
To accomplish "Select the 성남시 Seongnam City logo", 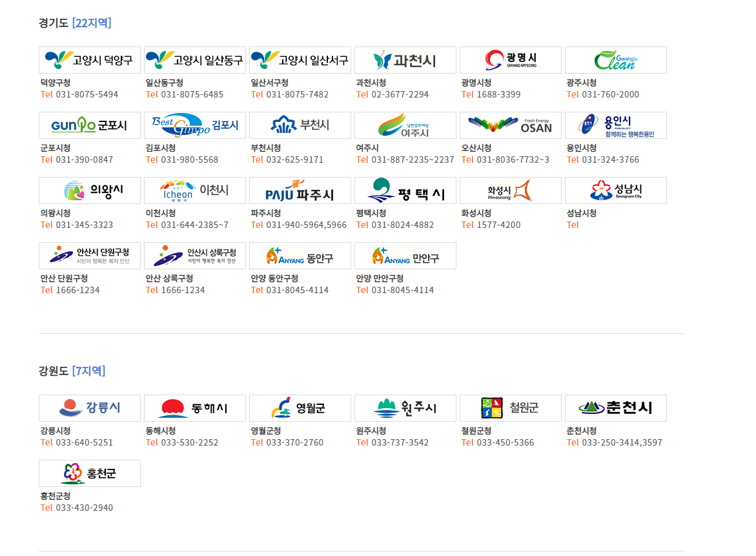I will (x=616, y=190).
